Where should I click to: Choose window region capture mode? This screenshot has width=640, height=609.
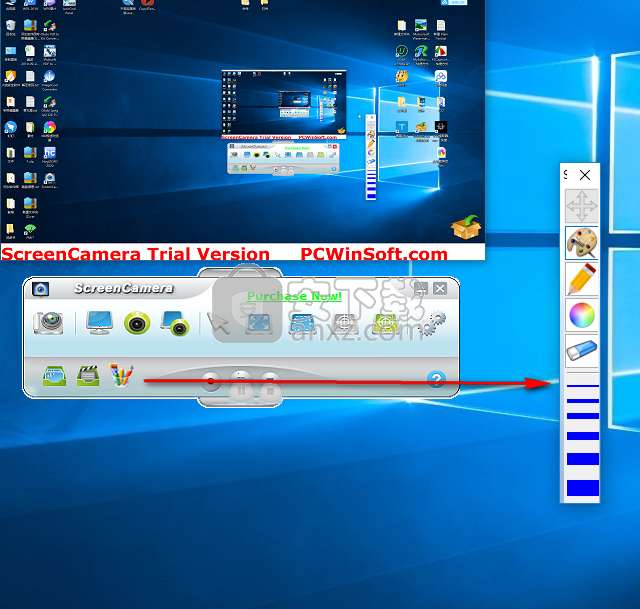[x=302, y=324]
